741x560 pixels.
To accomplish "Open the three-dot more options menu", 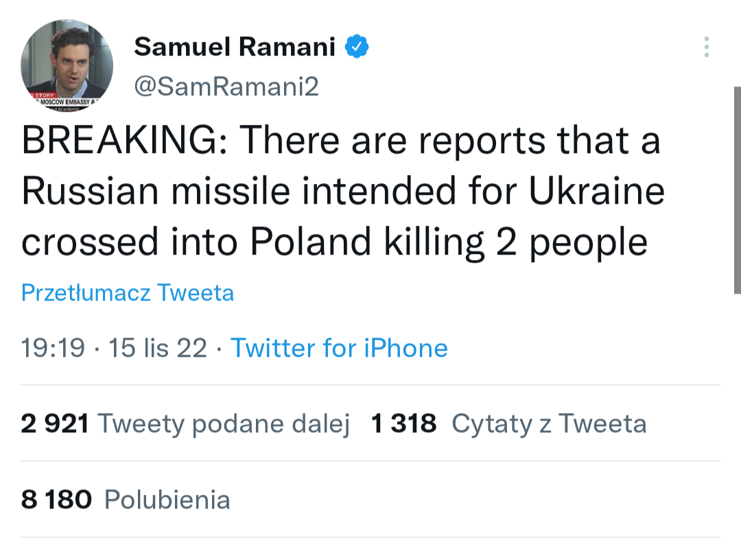I will click(x=706, y=47).
